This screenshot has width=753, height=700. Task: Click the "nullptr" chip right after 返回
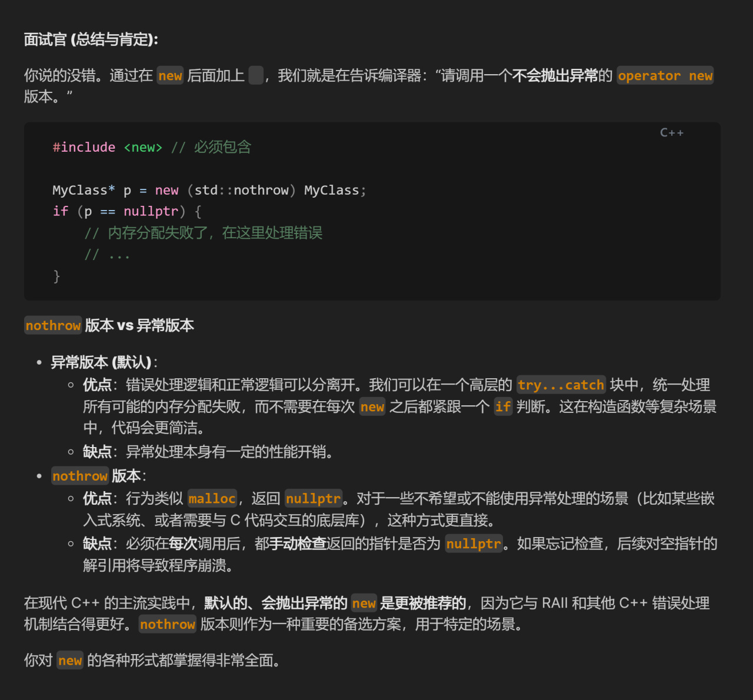(x=313, y=499)
